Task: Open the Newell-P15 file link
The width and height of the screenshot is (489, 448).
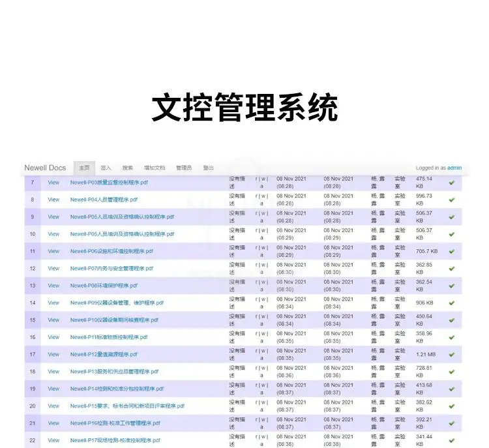Action: [x=128, y=406]
